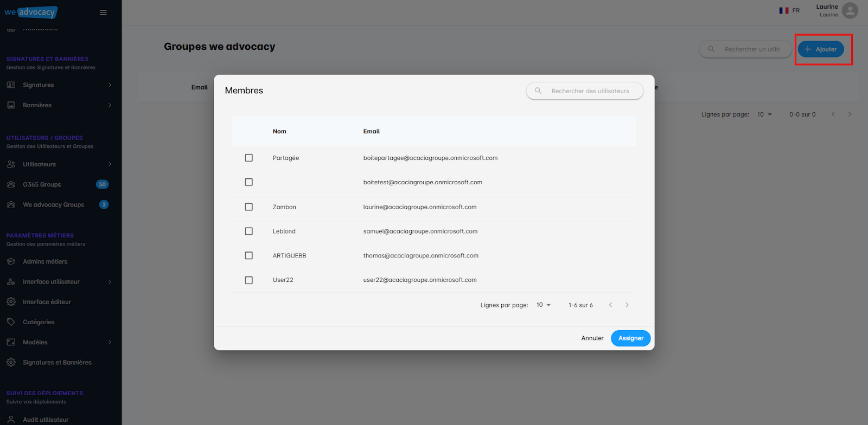Focus the Rechercher des utilisateurs field
The width and height of the screenshot is (868, 425).
pyautogui.click(x=585, y=91)
